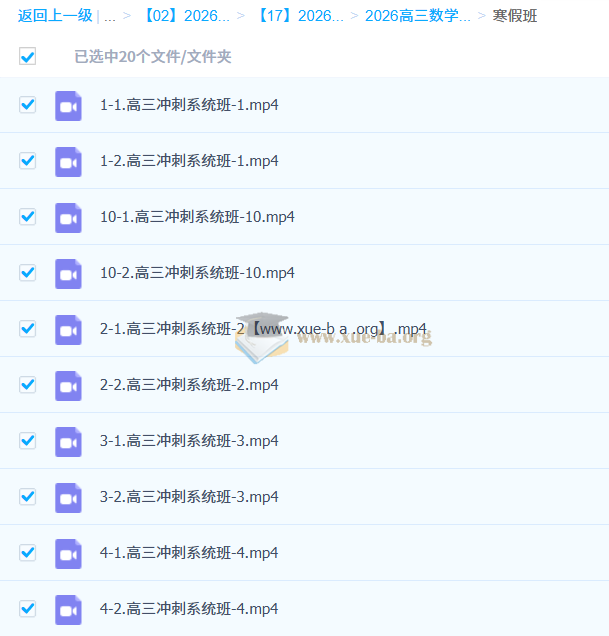Viewport: 609px width, 636px height.
Task: Click video icon for 1-2.高三冲刺系统班-1.mp4
Action: [x=68, y=162]
